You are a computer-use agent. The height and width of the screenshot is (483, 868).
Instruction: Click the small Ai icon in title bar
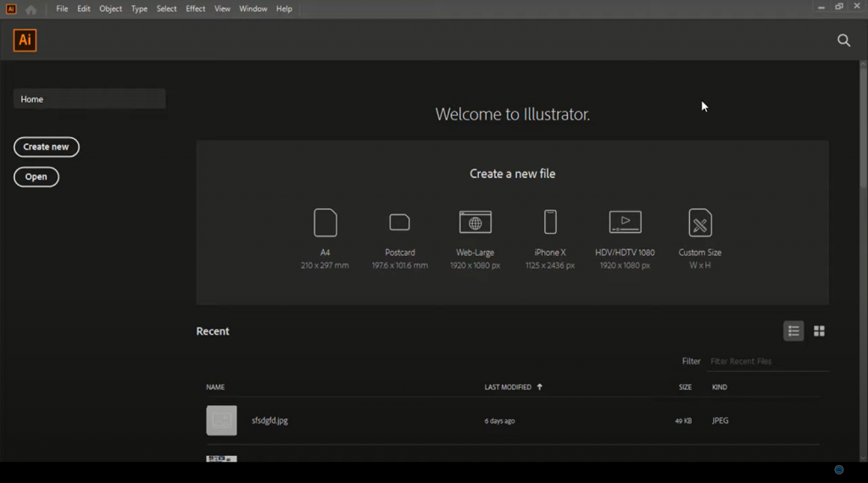11,8
